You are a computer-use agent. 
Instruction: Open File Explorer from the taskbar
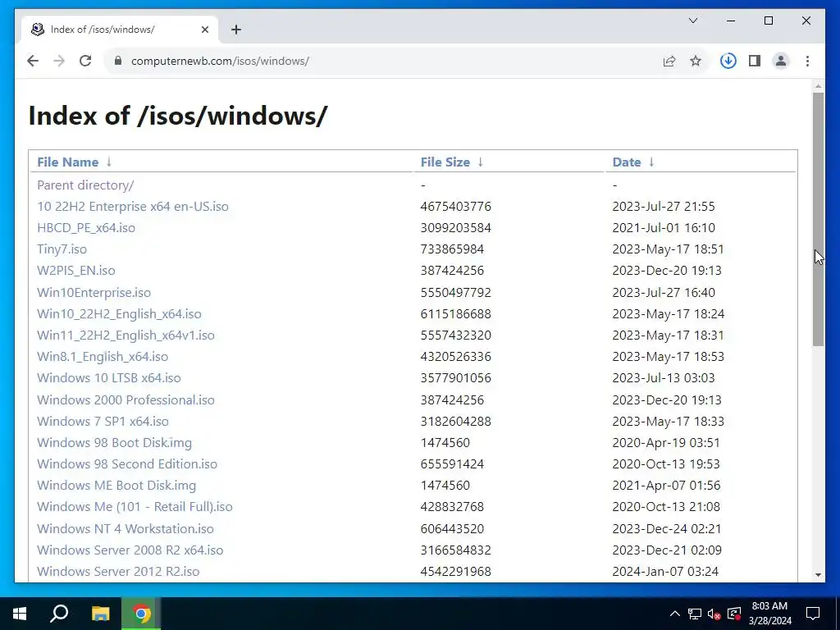(100, 614)
